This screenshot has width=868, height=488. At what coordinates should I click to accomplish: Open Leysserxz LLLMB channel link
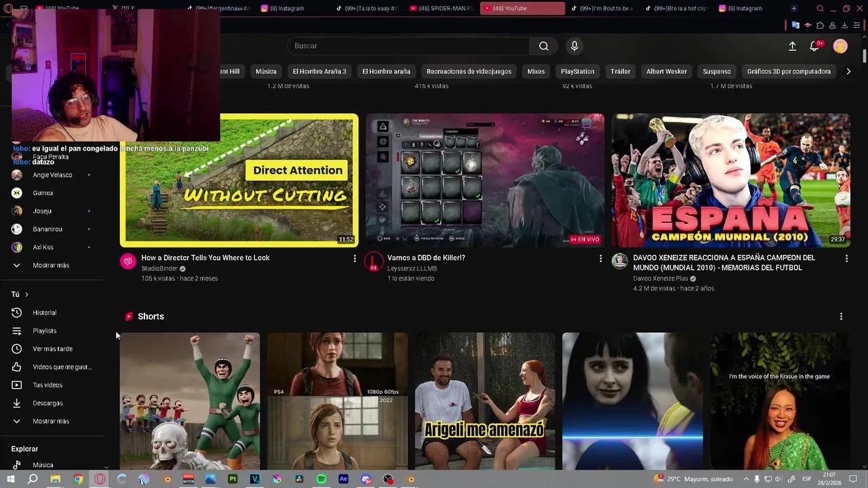pyautogui.click(x=412, y=268)
